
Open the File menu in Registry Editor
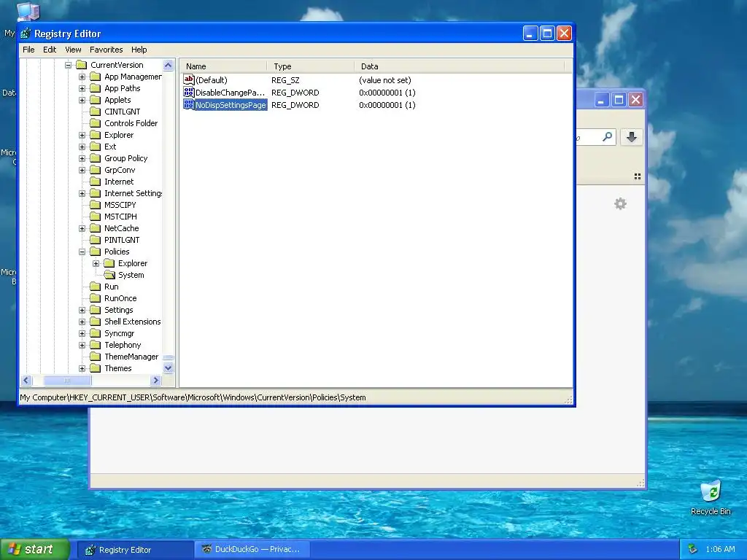(x=28, y=50)
